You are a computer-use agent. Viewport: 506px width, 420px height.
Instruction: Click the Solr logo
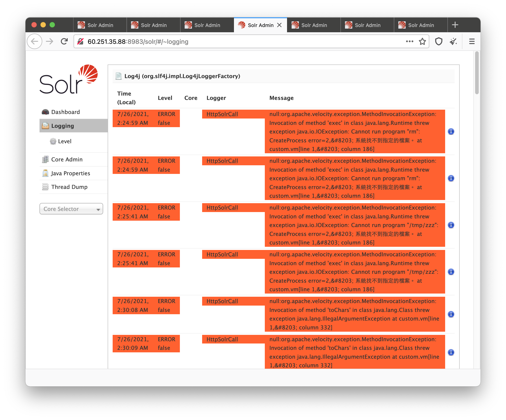[69, 79]
